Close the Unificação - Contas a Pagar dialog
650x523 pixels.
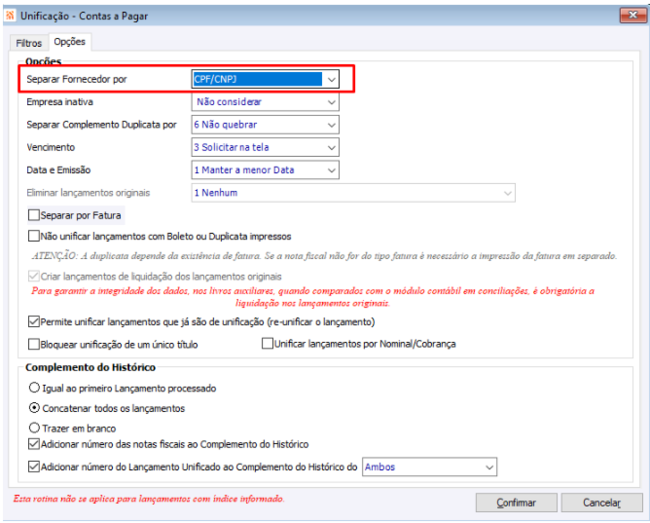[x=633, y=15]
